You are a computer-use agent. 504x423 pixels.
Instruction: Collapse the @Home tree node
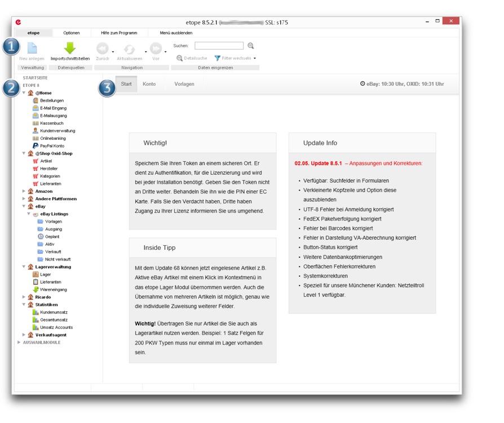click(x=24, y=92)
